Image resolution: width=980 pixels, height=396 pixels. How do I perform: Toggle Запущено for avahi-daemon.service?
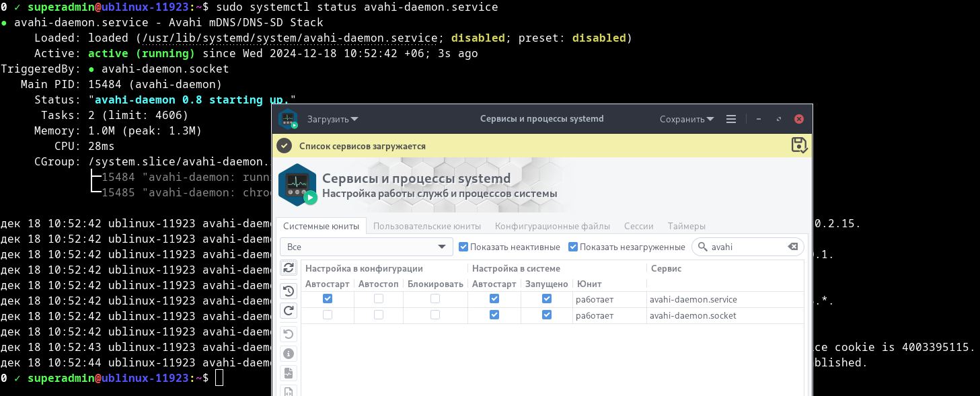547,299
